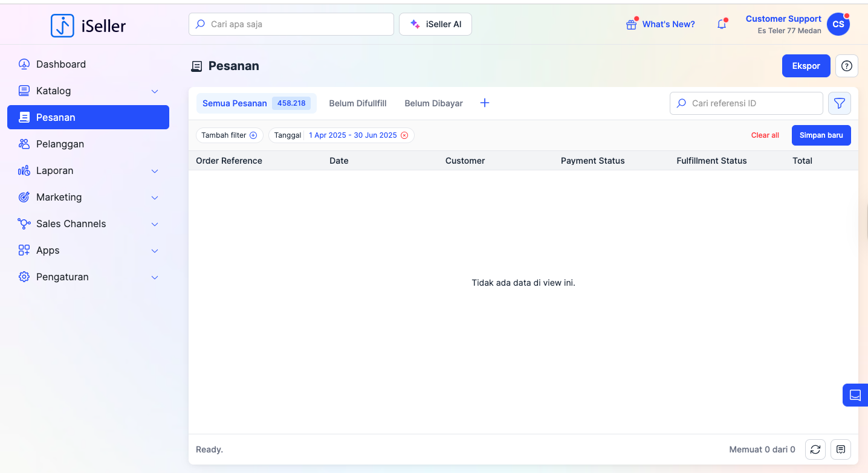Open the iSeller AI assistant
Screen dimensions: 868x473
(435, 25)
